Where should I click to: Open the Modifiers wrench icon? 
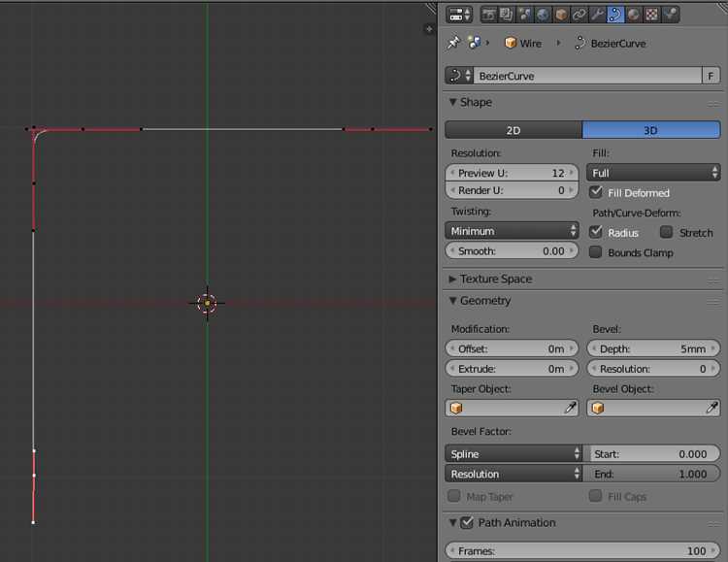click(597, 15)
